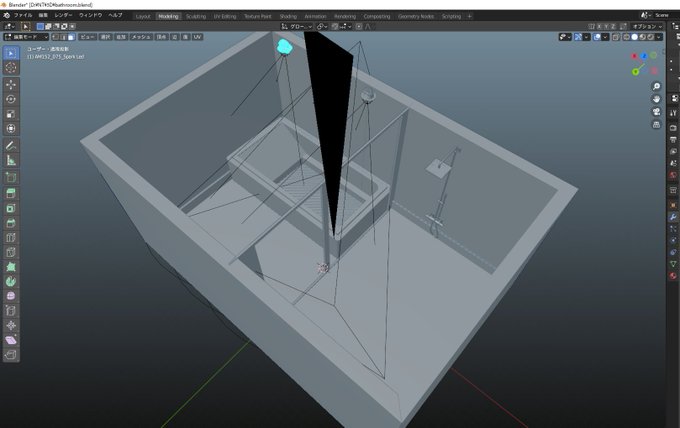Select the Knife tool
The width and height of the screenshot is (680, 428).
click(11, 253)
